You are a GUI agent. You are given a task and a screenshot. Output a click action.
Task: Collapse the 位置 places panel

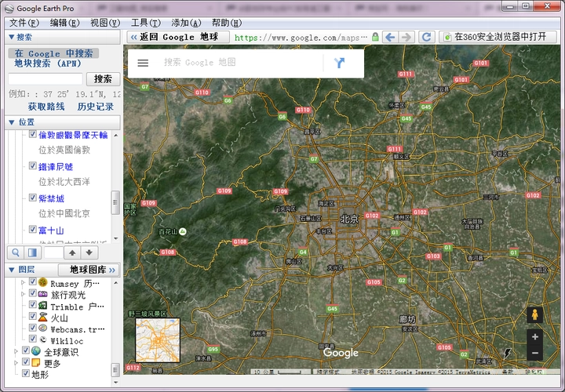[x=11, y=122]
